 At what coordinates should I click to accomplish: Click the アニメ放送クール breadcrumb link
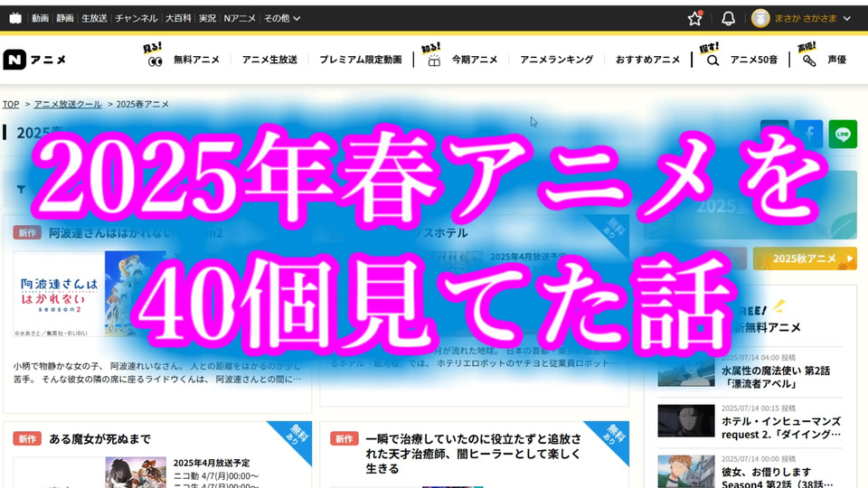pyautogui.click(x=68, y=104)
